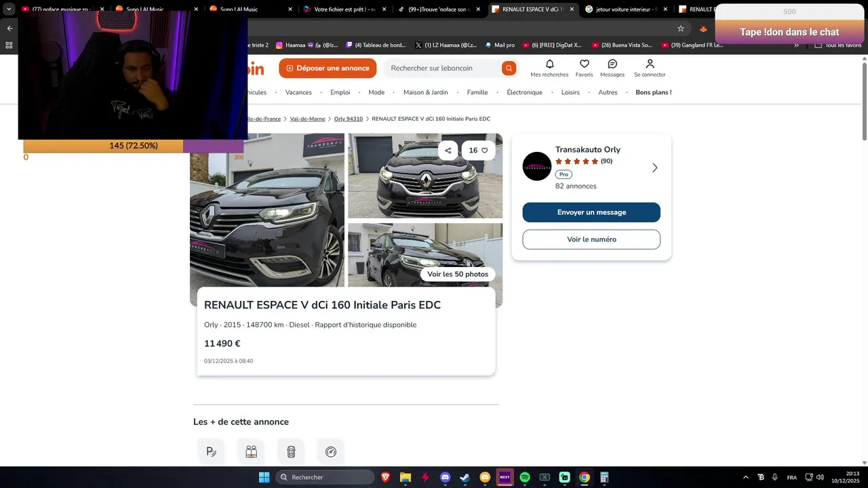868x488 pixels.
Task: Click Envoyer un message button
Action: 591,212
